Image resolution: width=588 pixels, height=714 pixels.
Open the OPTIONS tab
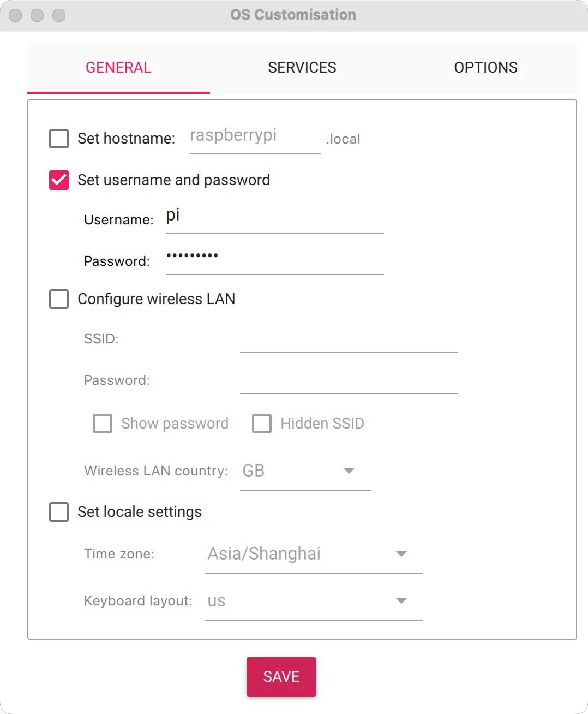(x=485, y=68)
